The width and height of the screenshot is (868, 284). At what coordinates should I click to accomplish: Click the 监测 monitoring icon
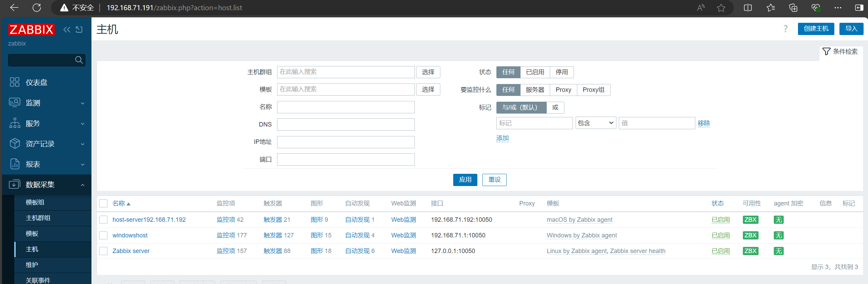click(x=15, y=102)
